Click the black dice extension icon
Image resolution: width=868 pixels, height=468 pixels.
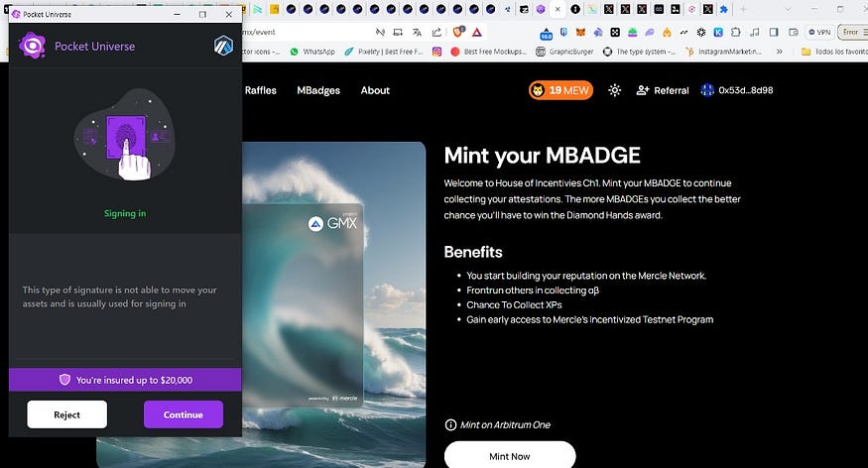pyautogui.click(x=615, y=33)
